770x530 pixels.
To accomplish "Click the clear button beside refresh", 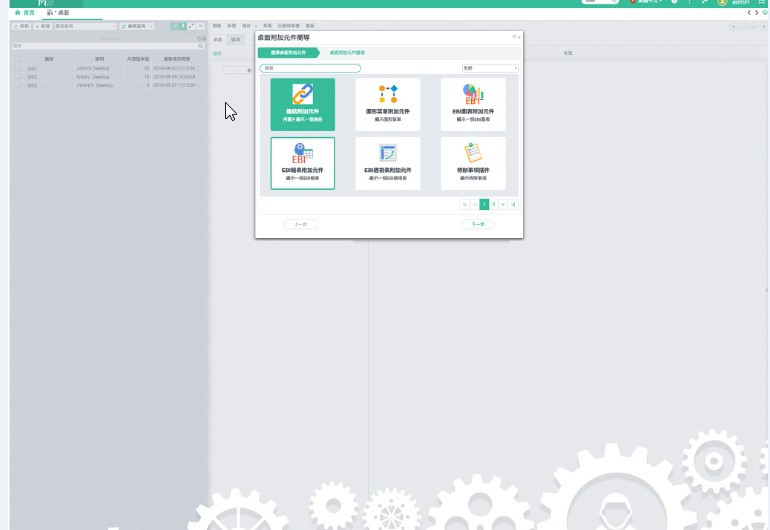I will 43,26.
